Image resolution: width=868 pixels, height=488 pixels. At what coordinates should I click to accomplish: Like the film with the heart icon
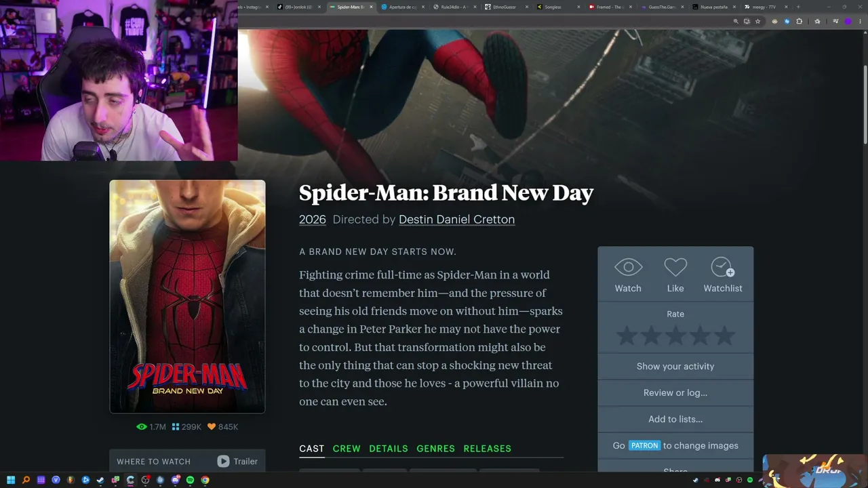pos(675,267)
